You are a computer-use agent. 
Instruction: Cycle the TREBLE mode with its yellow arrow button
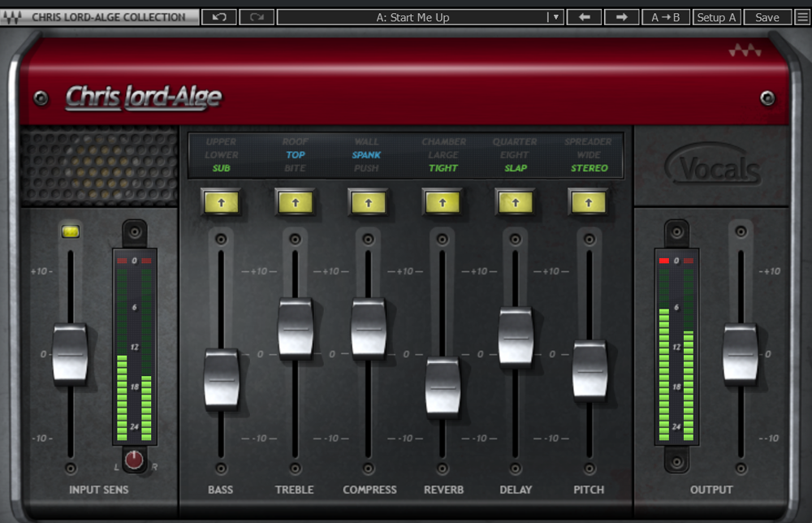tap(296, 202)
